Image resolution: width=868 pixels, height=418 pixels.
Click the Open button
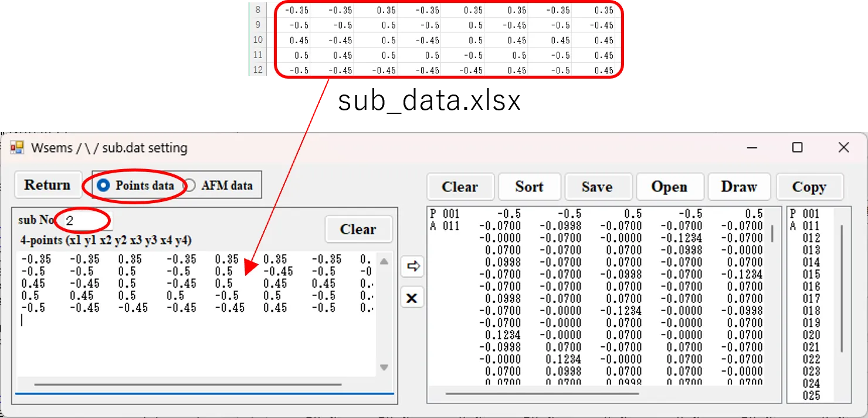[669, 187]
